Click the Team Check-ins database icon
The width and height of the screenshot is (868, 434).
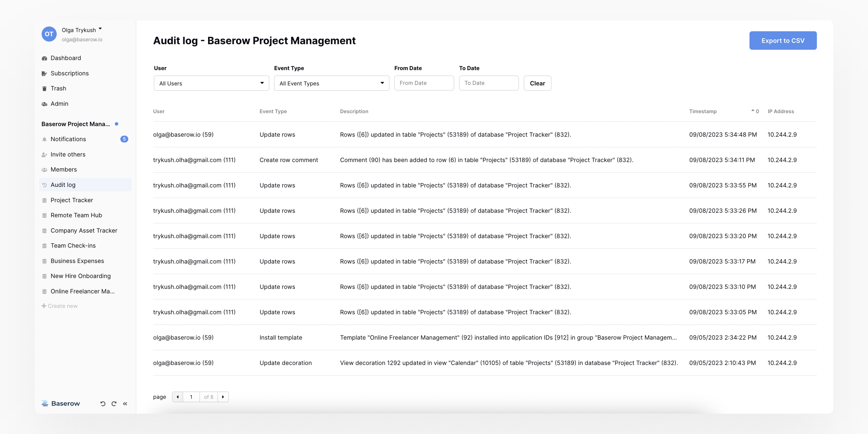tap(44, 246)
